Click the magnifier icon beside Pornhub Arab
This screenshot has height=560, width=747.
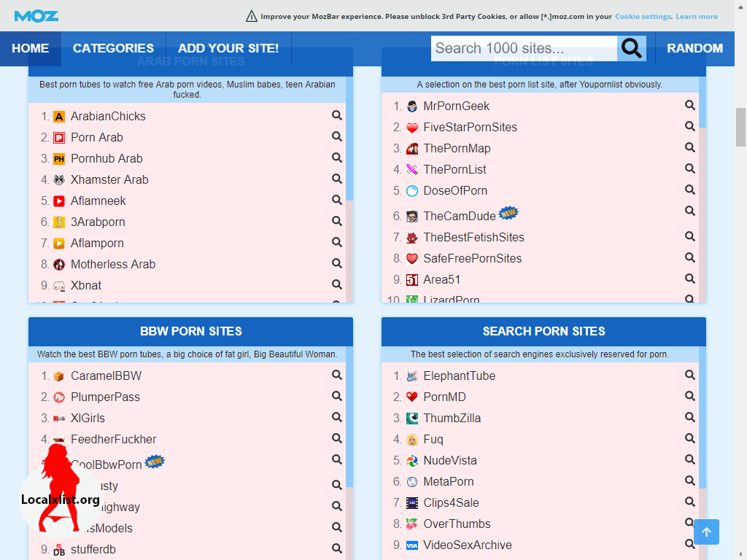pos(337,157)
